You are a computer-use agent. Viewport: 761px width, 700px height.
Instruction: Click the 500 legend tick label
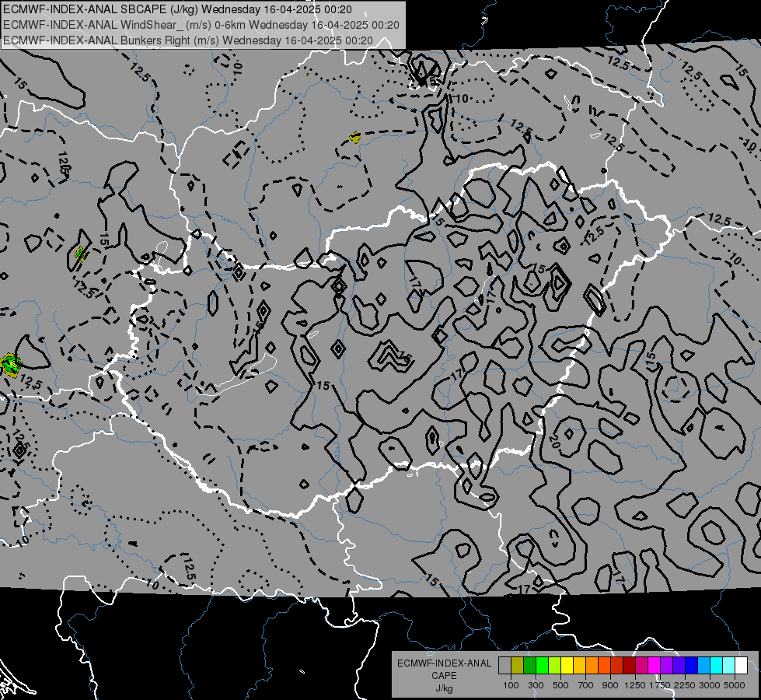click(560, 685)
